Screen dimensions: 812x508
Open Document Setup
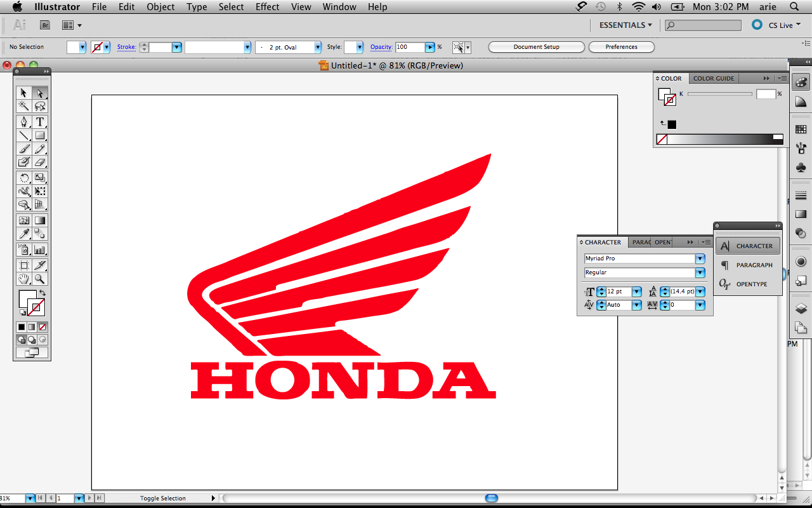click(536, 46)
